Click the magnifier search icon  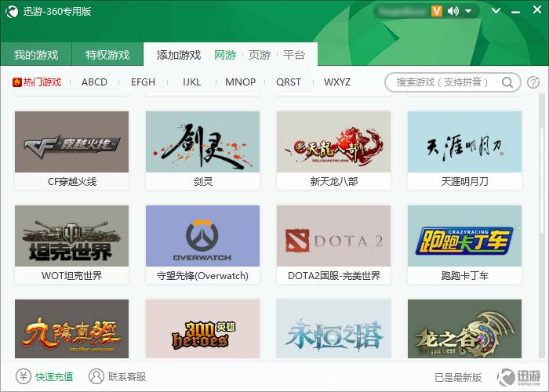click(x=507, y=82)
